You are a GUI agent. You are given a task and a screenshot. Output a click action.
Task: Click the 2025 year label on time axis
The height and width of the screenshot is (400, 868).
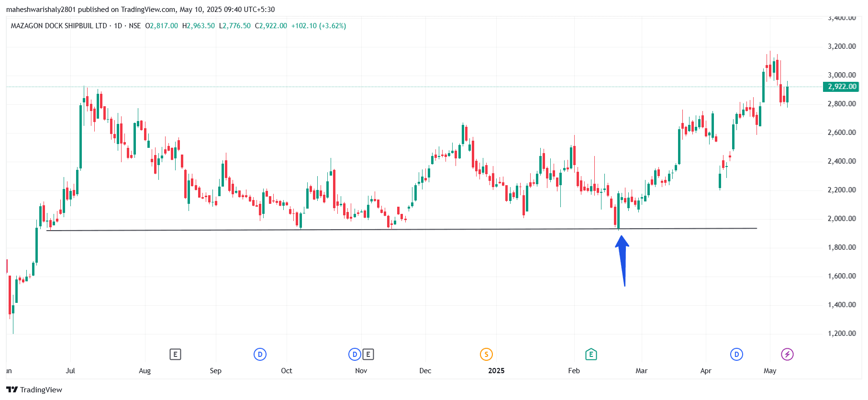point(496,371)
